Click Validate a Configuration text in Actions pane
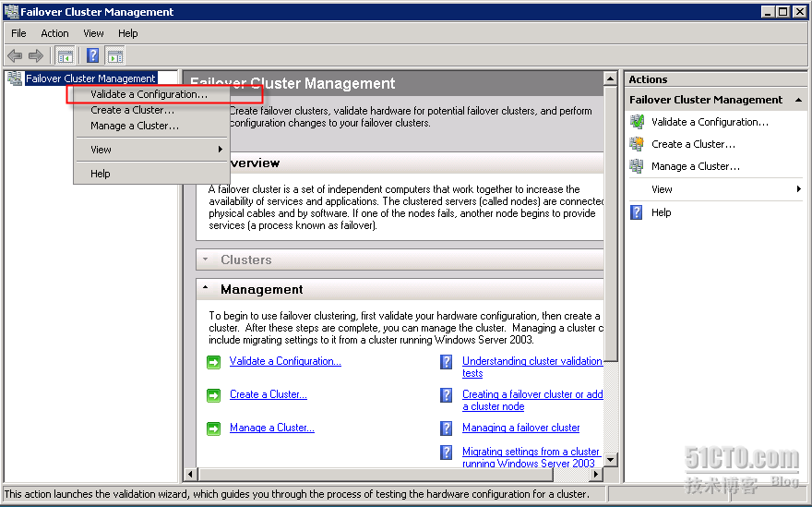812x507 pixels. pos(710,122)
